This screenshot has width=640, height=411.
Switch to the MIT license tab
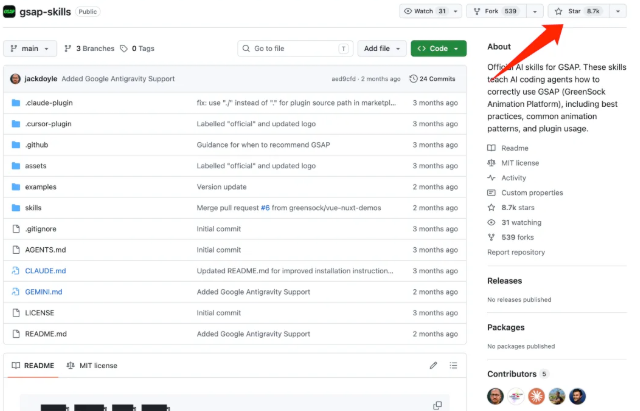pyautogui.click(x=92, y=366)
